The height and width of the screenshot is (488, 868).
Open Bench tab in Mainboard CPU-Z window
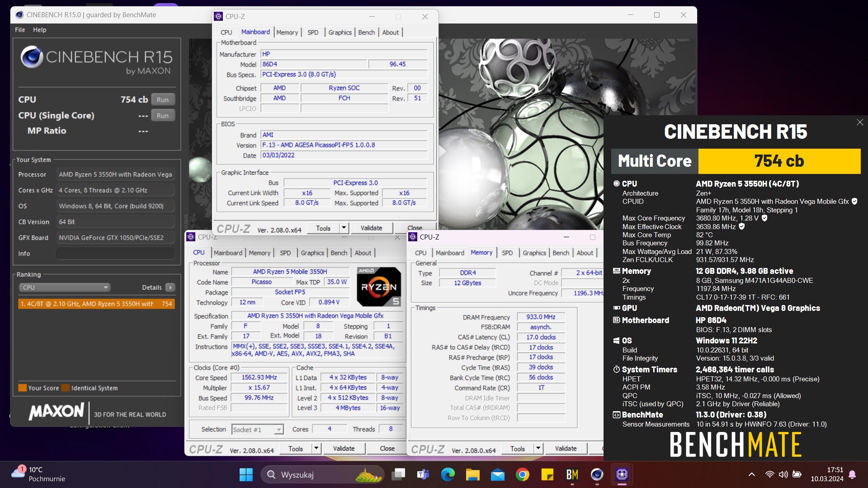click(367, 33)
